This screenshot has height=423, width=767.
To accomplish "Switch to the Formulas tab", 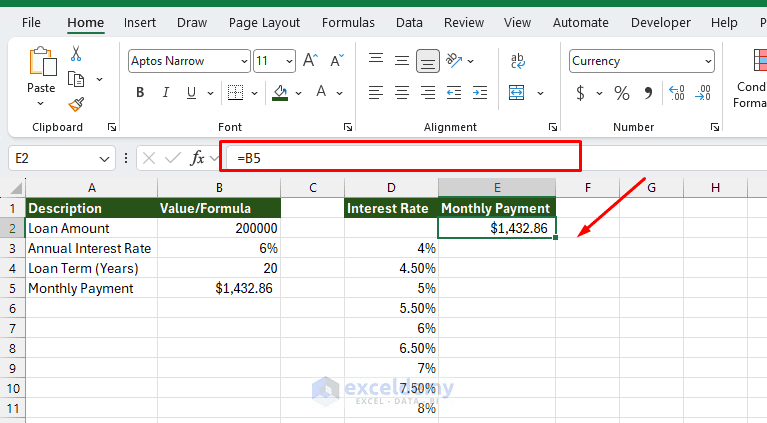I will (348, 22).
